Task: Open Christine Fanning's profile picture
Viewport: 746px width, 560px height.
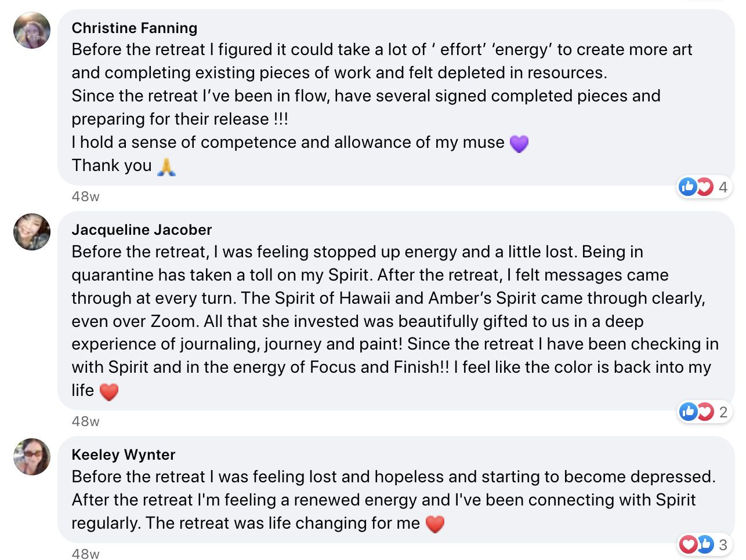Action: pyautogui.click(x=32, y=30)
